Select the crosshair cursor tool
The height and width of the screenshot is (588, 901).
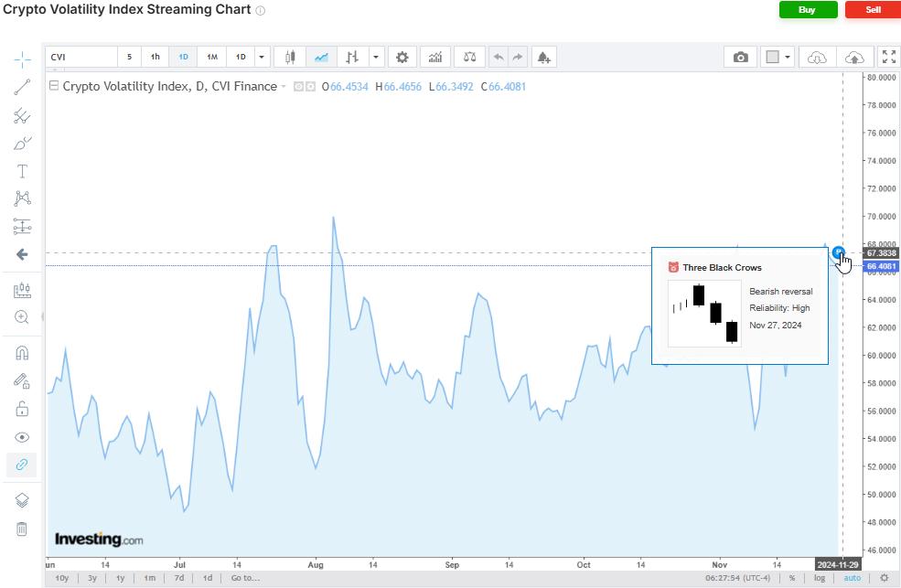tap(22, 57)
